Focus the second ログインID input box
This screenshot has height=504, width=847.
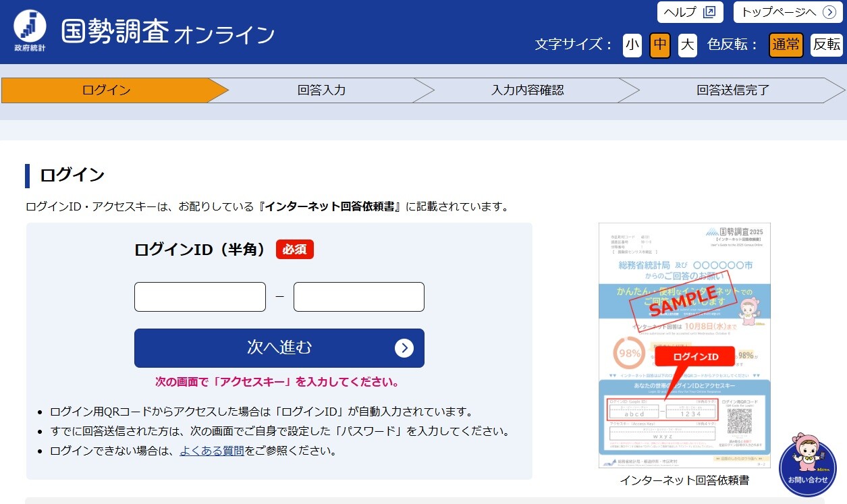tap(359, 297)
